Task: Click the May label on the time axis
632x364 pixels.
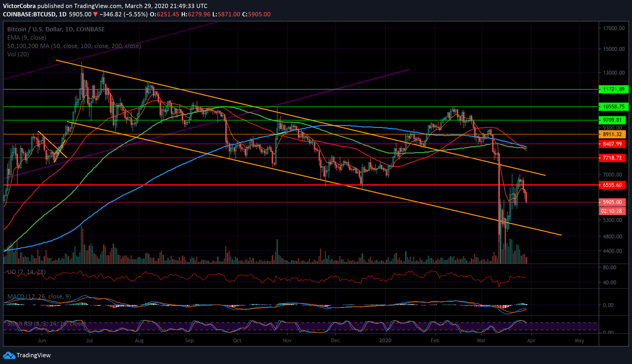Action: tap(579, 340)
